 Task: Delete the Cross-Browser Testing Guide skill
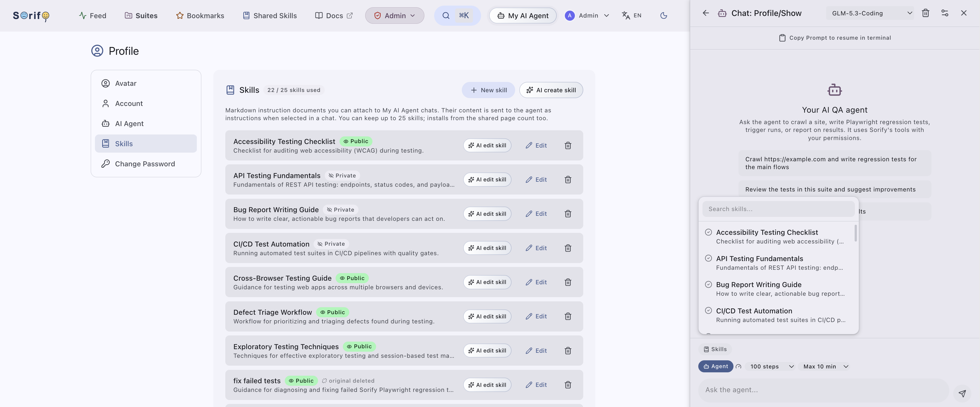(x=568, y=282)
